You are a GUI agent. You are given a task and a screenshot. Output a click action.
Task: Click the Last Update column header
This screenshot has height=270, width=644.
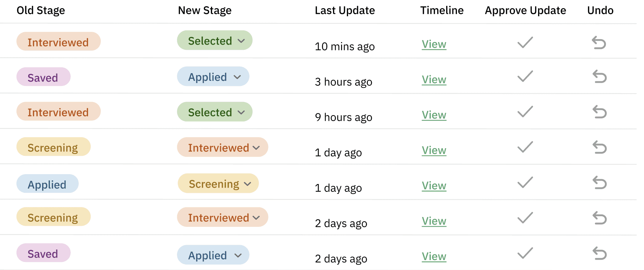(x=345, y=11)
